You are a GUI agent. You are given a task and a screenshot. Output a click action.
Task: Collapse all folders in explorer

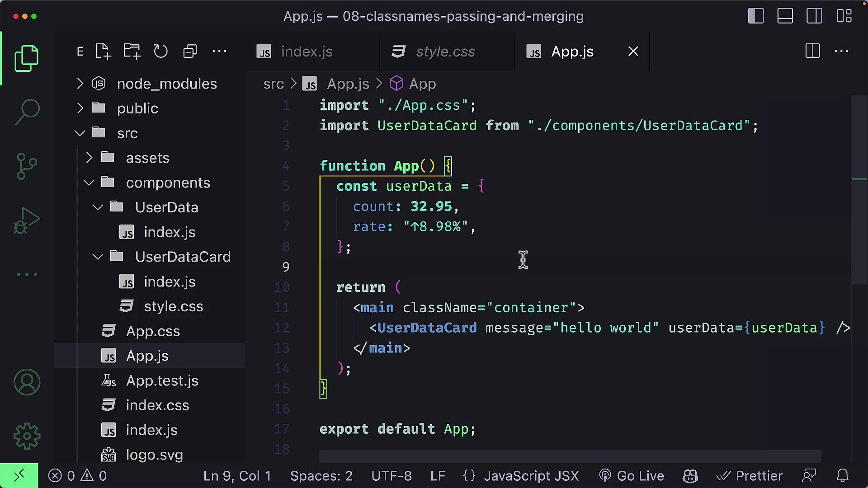(x=190, y=52)
